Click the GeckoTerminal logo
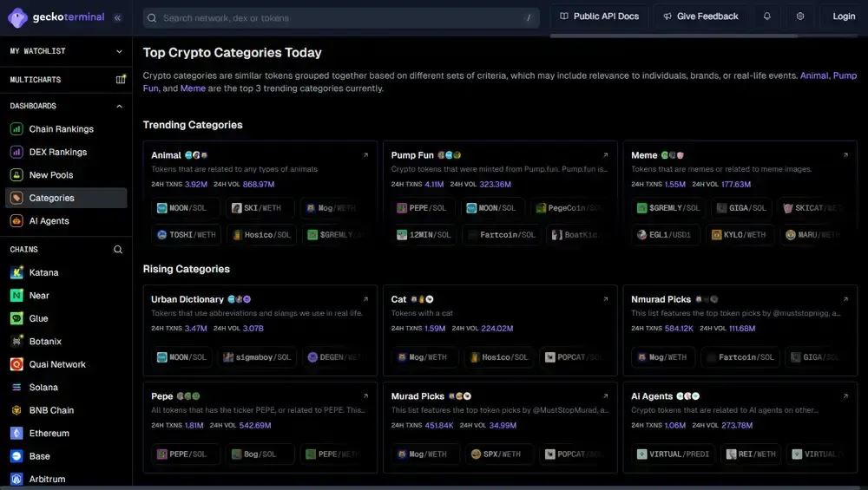The image size is (868, 490). click(x=56, y=17)
